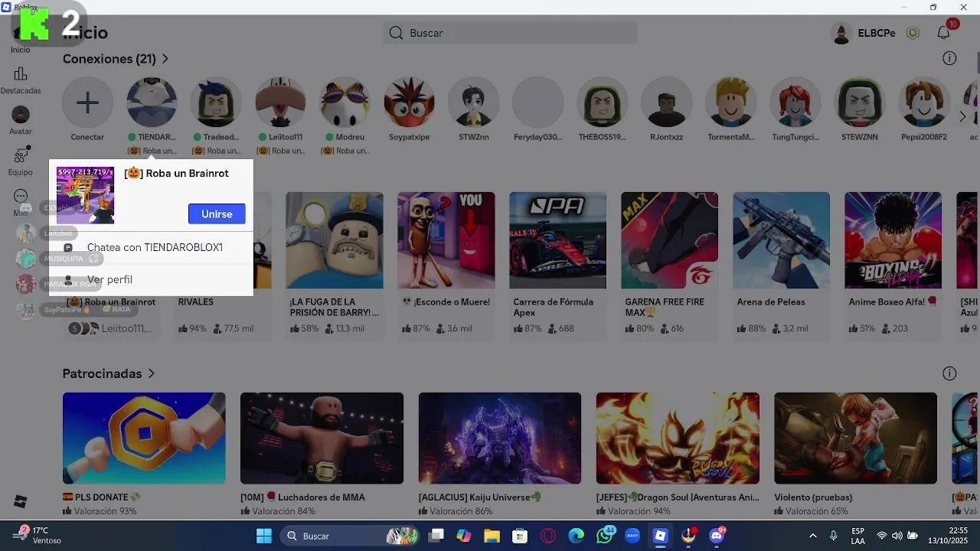Open TungTungci... friend avatar

pyautogui.click(x=795, y=103)
